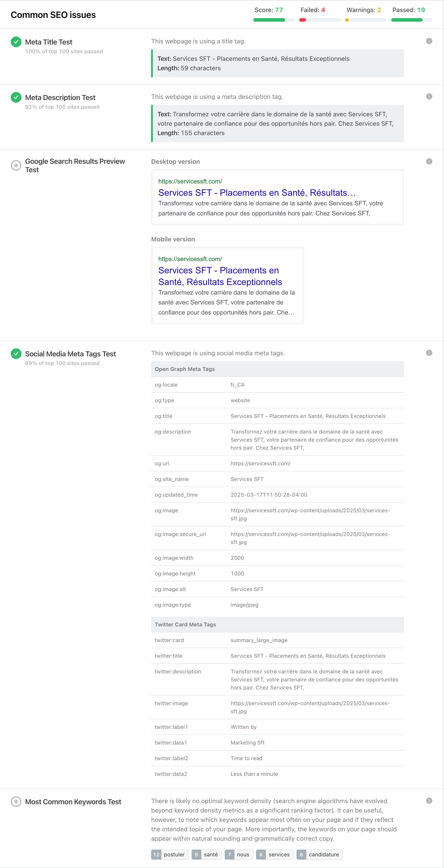Click the og:type value 'website'
The height and width of the screenshot is (868, 444).
240,400
